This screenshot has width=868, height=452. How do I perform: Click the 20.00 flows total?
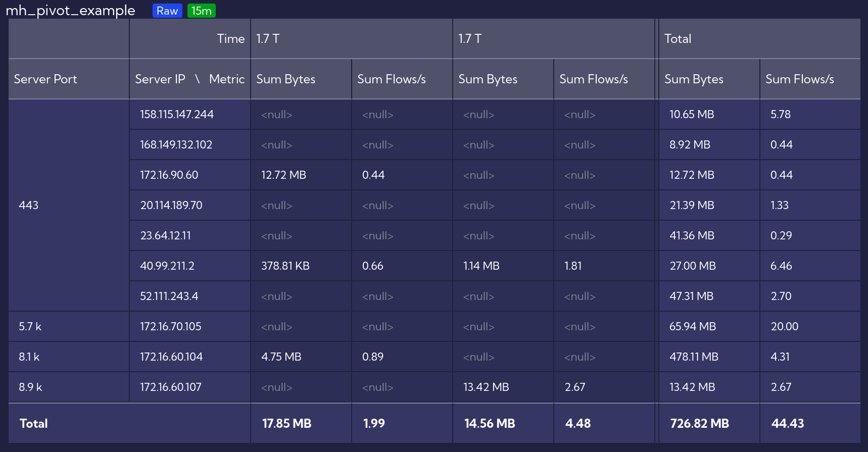click(785, 327)
